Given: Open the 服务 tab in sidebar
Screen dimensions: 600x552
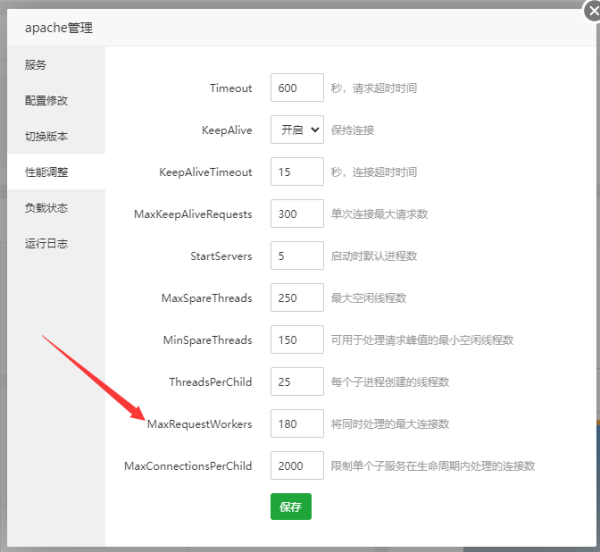Looking at the screenshot, I should point(36,65).
